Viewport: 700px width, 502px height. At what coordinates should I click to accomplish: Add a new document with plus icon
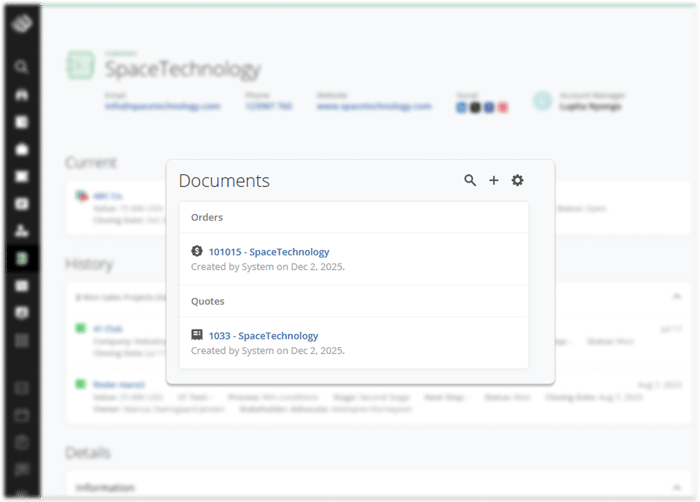tap(493, 181)
